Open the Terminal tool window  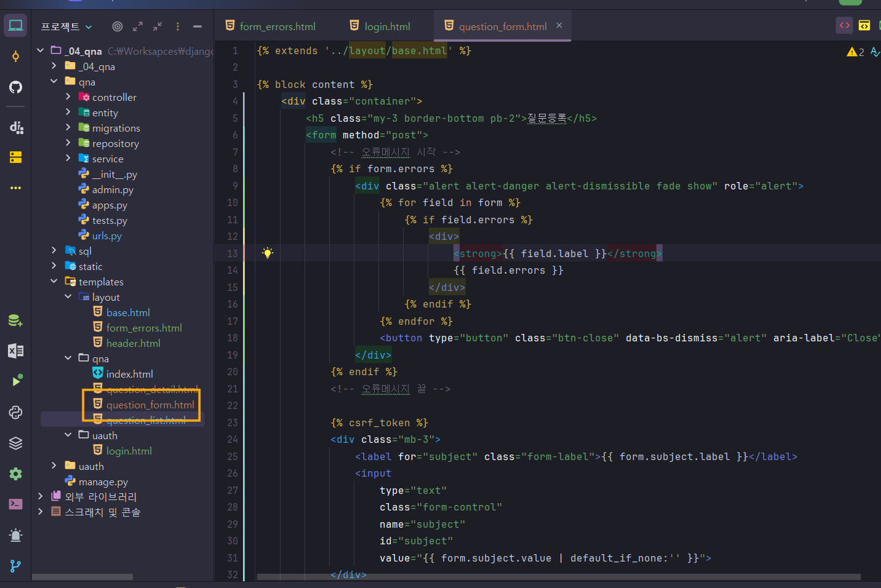16,504
